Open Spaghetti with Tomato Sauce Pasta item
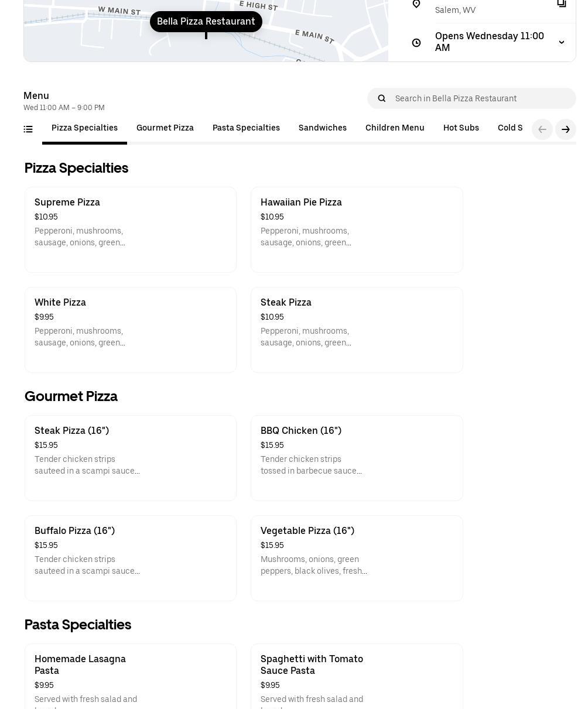588x709 pixels. pyautogui.click(x=357, y=676)
